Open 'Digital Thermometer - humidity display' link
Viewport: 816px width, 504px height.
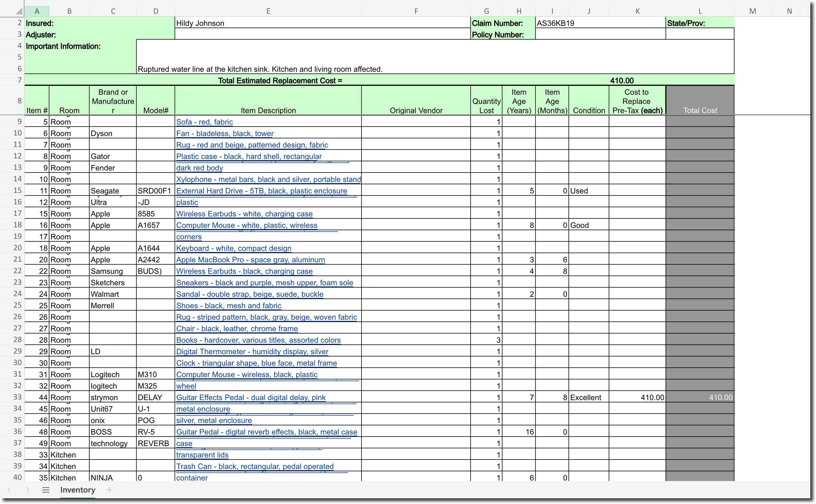(x=252, y=352)
